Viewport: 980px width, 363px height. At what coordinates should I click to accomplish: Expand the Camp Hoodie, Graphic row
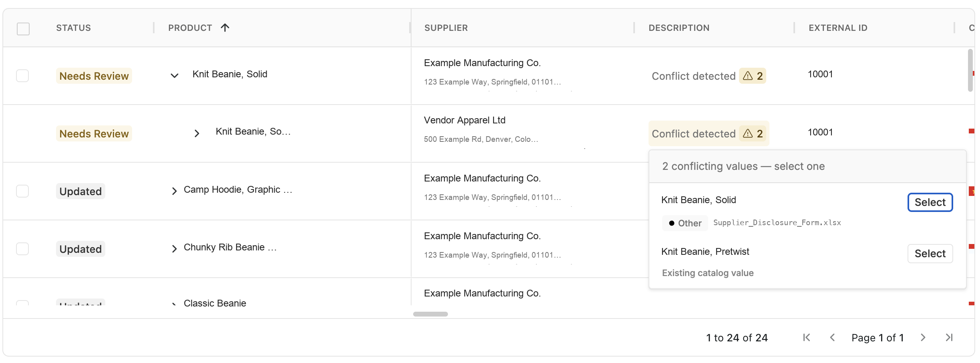[x=174, y=191]
